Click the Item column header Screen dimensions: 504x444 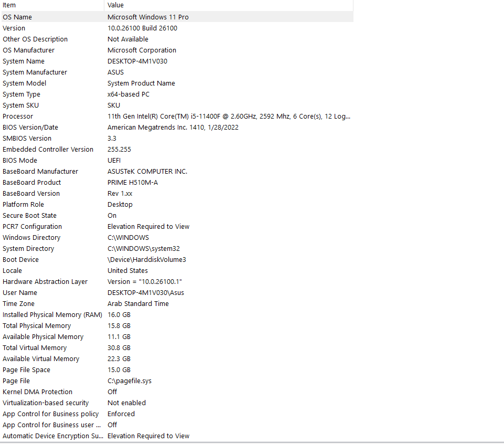pos(52,5)
